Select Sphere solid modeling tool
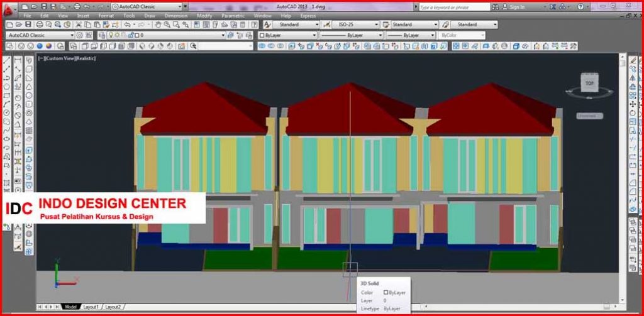 point(29,95)
